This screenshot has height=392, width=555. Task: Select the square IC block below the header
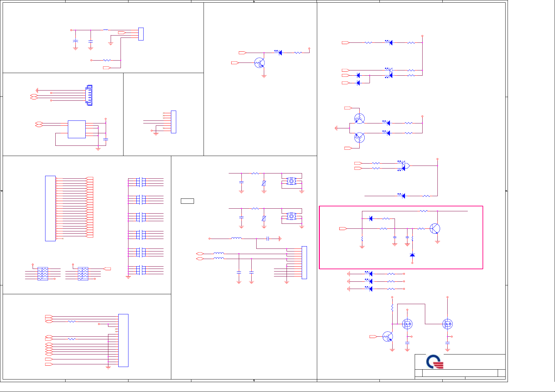click(x=77, y=129)
